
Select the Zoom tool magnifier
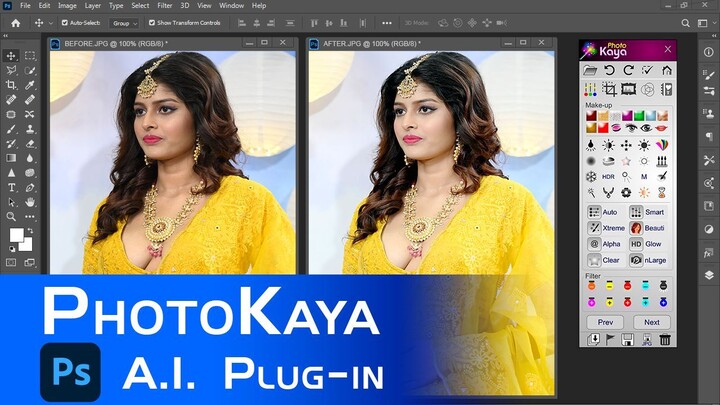[11, 217]
